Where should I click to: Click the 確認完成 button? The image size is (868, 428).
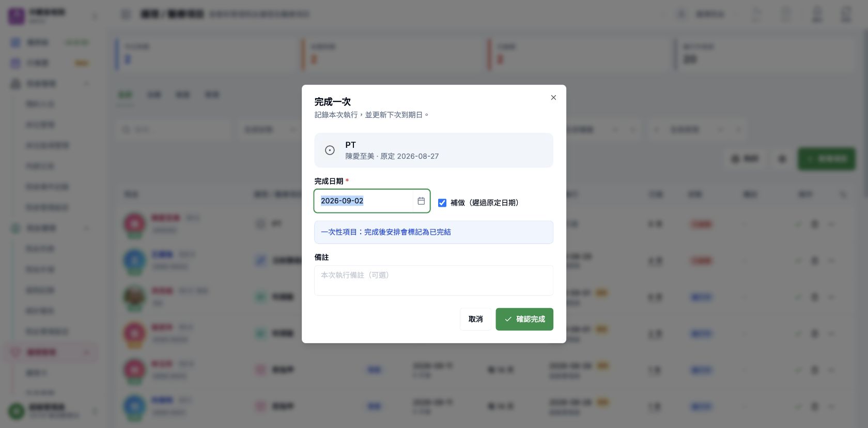pyautogui.click(x=524, y=319)
